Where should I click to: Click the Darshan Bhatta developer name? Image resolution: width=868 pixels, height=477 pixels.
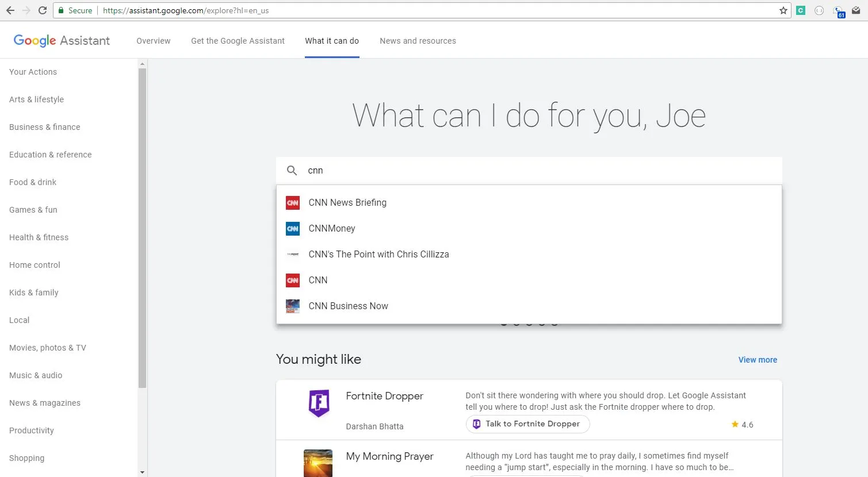coord(374,426)
